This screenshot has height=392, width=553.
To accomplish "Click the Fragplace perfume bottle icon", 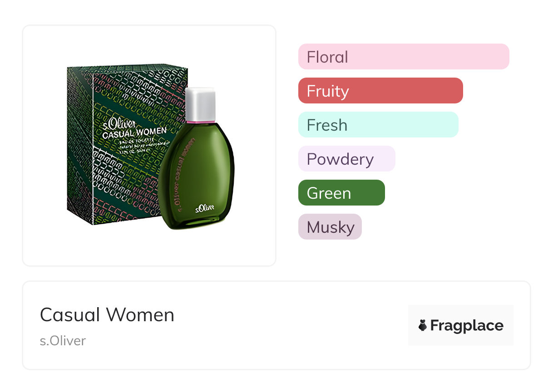I will tap(423, 325).
